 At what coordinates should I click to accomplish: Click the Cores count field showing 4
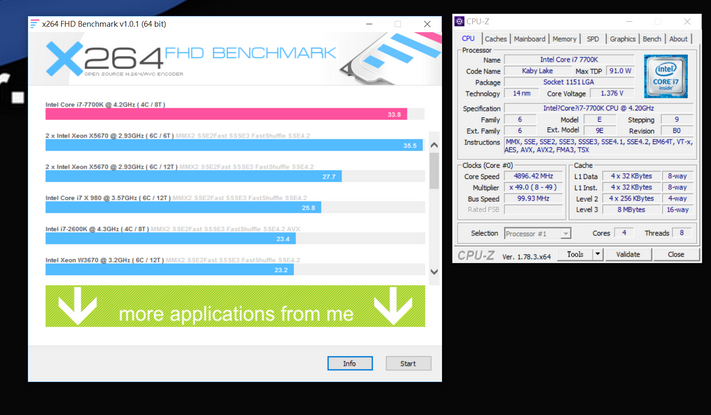pyautogui.click(x=624, y=233)
